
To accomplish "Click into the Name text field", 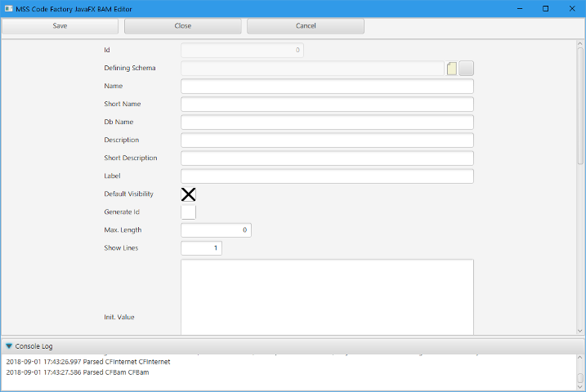I will coord(327,87).
